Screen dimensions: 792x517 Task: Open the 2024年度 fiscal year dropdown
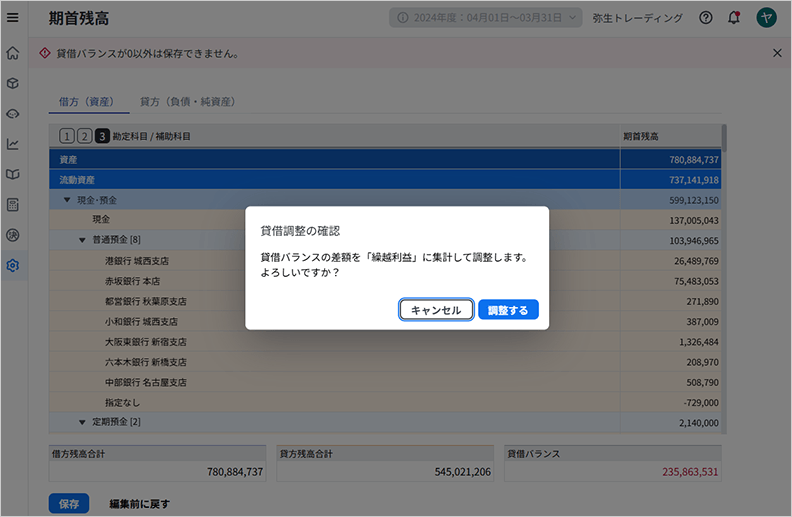pyautogui.click(x=486, y=18)
